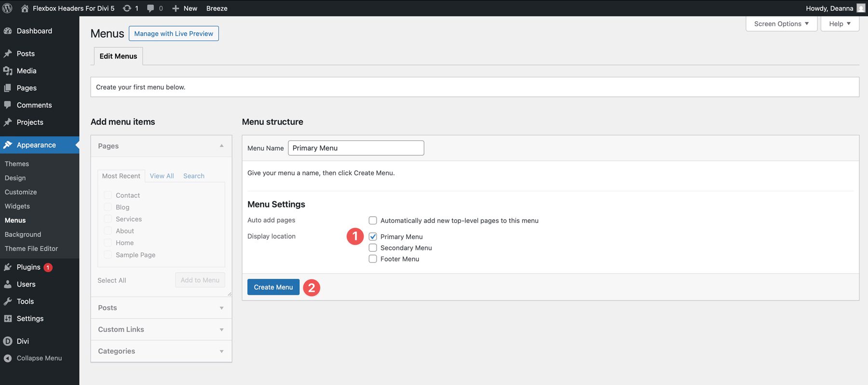Click the updates icon in admin bar
Image resolution: width=868 pixels, height=385 pixels.
(x=127, y=8)
